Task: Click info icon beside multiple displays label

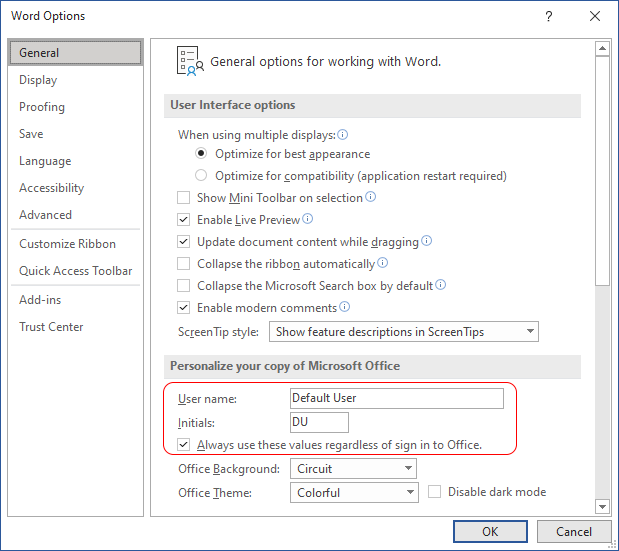Action: [x=343, y=135]
